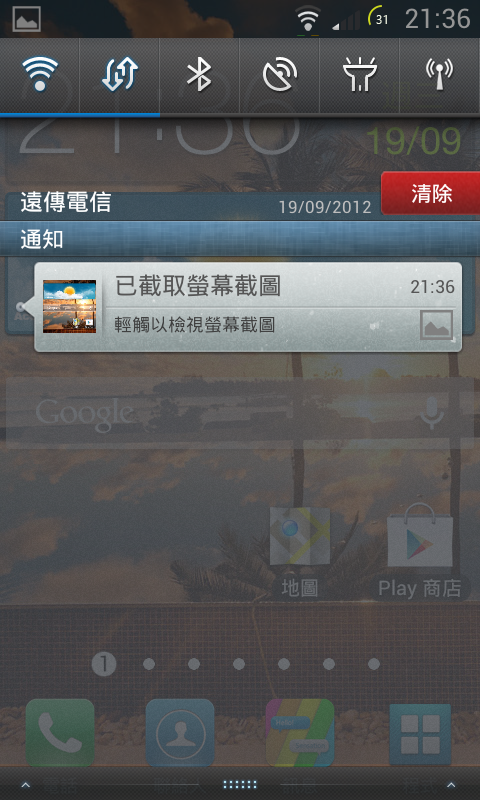The image size is (480, 800).
Task: Open the Phone dialer icon
Action: [x=60, y=733]
